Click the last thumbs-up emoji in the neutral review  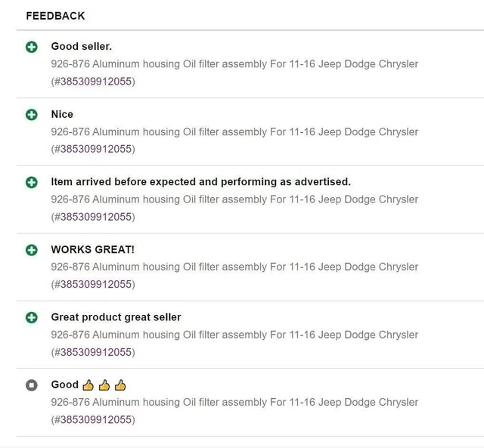[120, 385]
